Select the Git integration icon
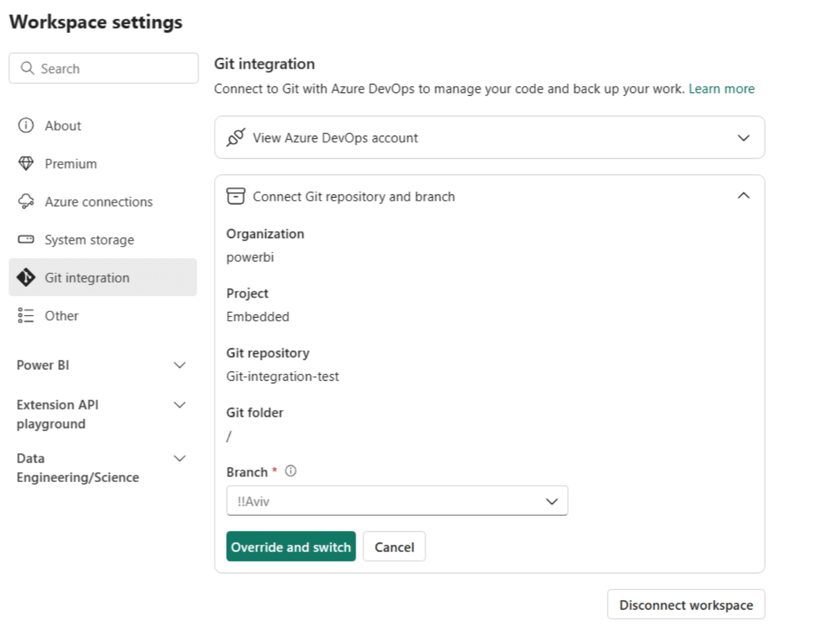 pyautogui.click(x=26, y=277)
